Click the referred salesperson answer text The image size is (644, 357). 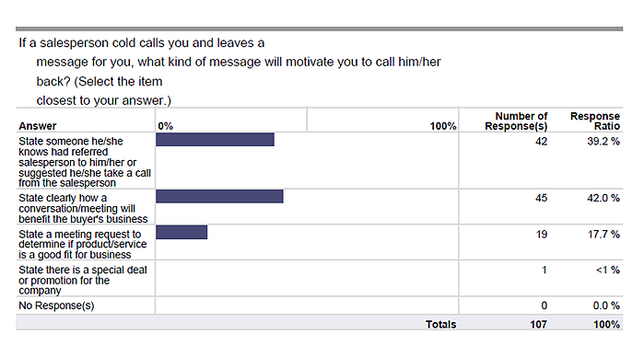(85, 162)
